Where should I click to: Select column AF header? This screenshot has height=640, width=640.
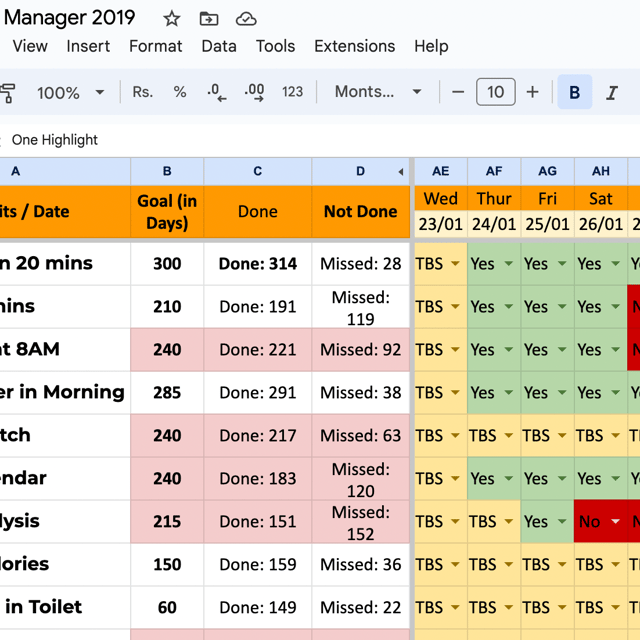pos(494,171)
